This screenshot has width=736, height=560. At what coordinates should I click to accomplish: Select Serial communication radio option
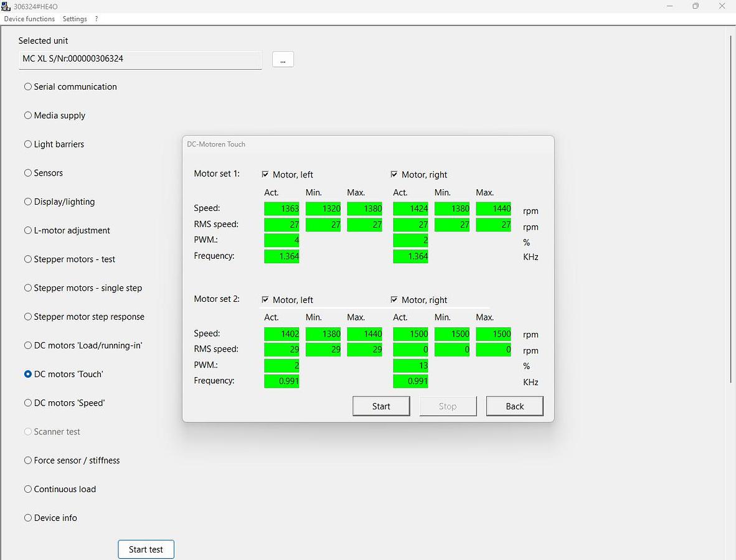pos(70,86)
